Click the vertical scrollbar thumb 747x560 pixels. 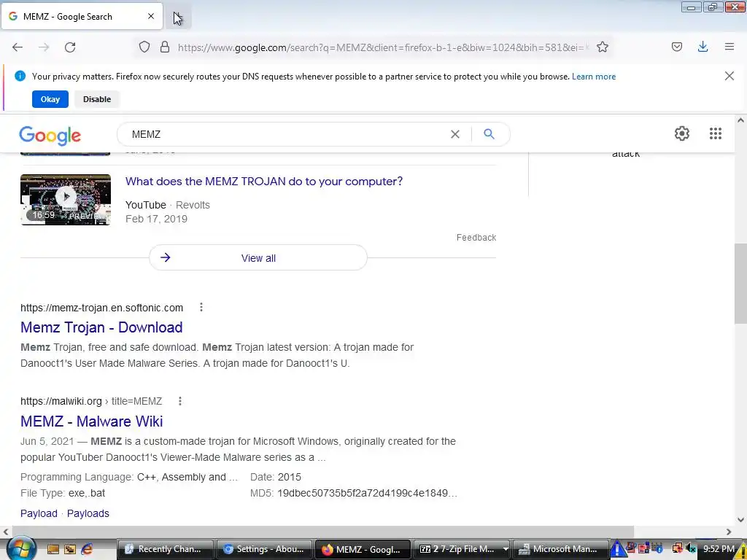[740, 284]
